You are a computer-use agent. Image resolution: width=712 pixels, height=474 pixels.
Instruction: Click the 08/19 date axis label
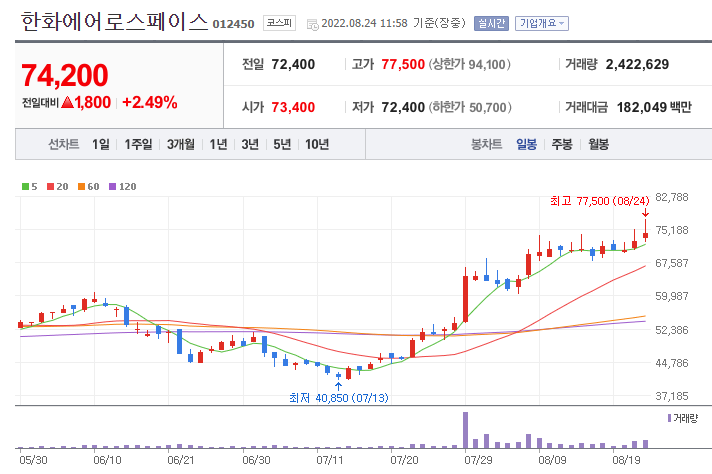[x=626, y=460]
